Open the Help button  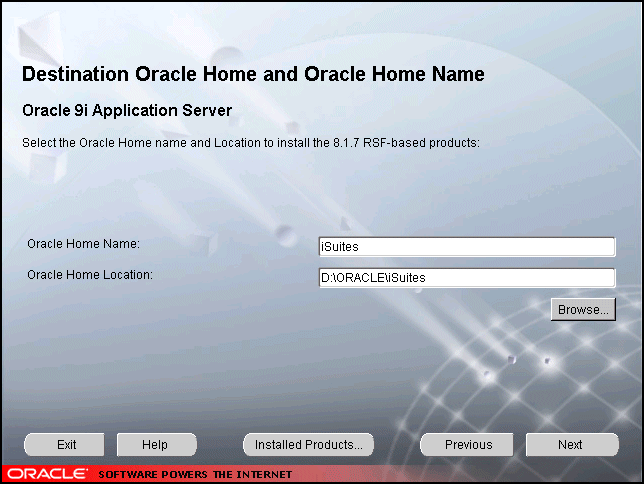point(157,445)
